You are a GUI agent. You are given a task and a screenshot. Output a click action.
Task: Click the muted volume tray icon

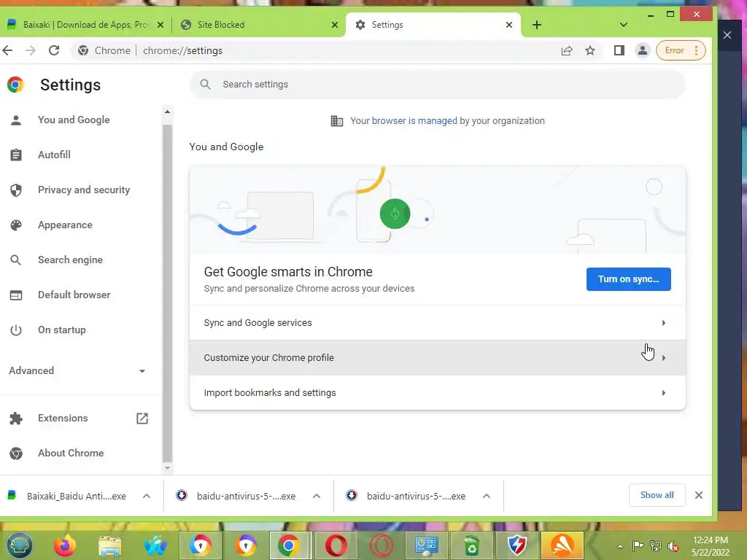click(673, 546)
